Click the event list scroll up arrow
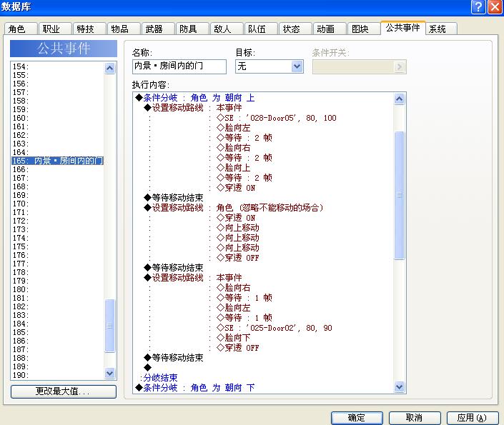Viewport: 504px width, 425px height. point(109,68)
